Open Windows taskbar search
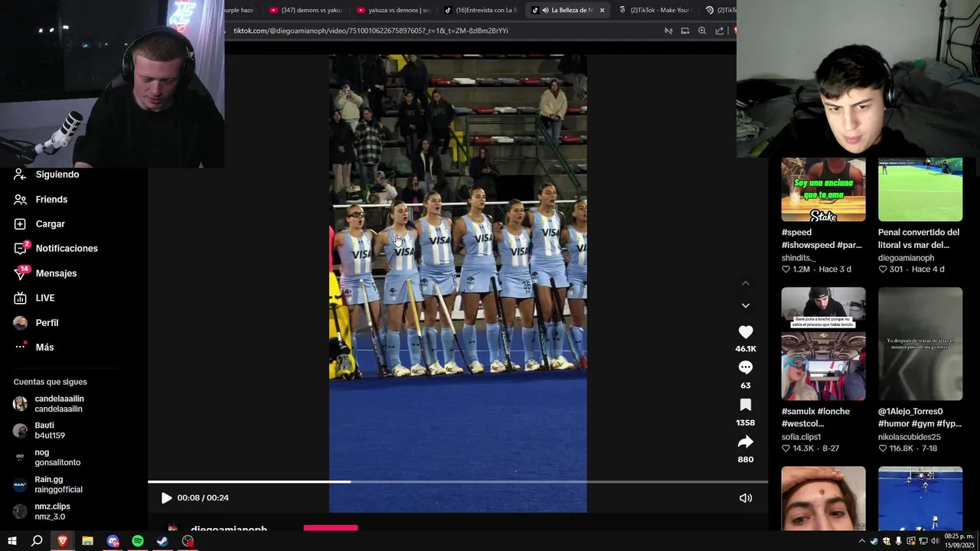Image resolution: width=980 pixels, height=551 pixels. click(x=37, y=541)
